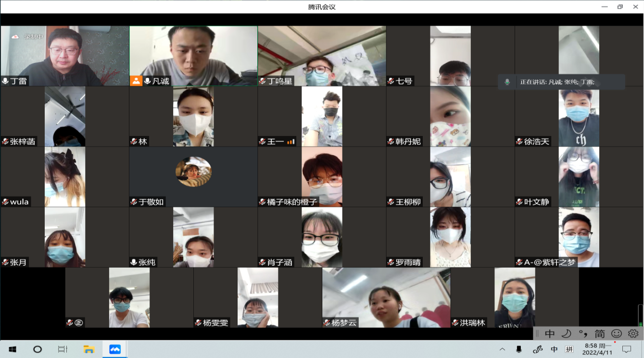Toggle the punctuation mode on IME bar
The image size is (644, 358).
coord(583,333)
